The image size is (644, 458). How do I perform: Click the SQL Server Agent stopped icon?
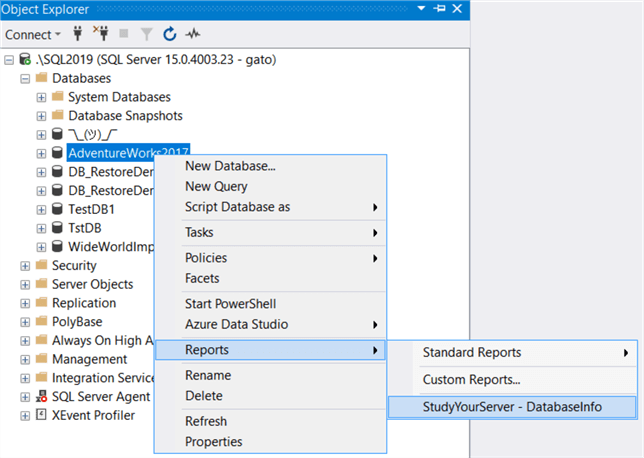tap(41, 396)
